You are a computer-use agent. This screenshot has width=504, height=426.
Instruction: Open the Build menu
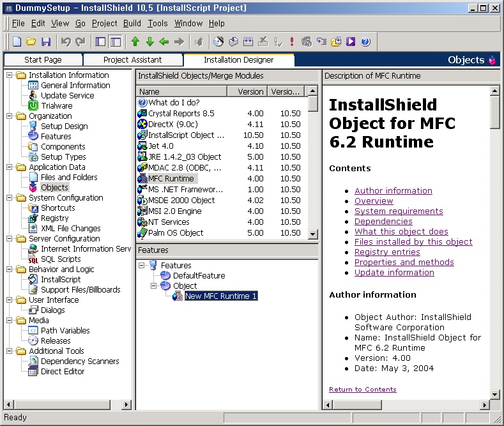point(132,24)
